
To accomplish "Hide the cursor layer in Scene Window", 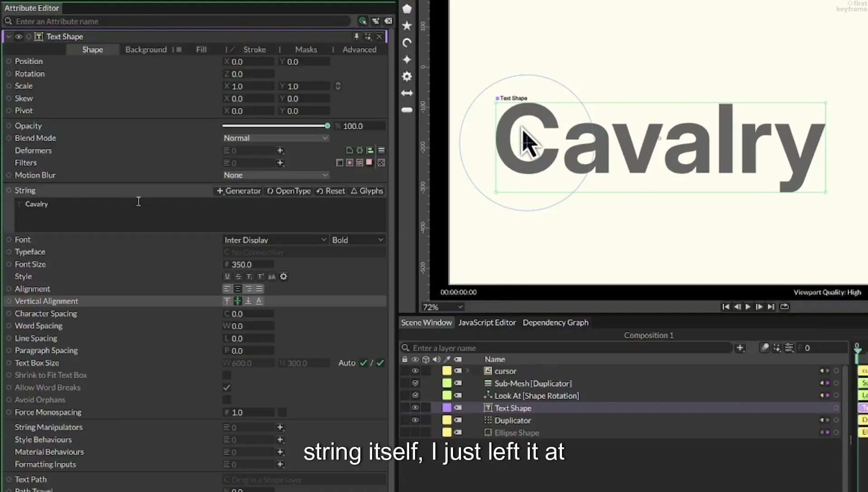I will [415, 371].
